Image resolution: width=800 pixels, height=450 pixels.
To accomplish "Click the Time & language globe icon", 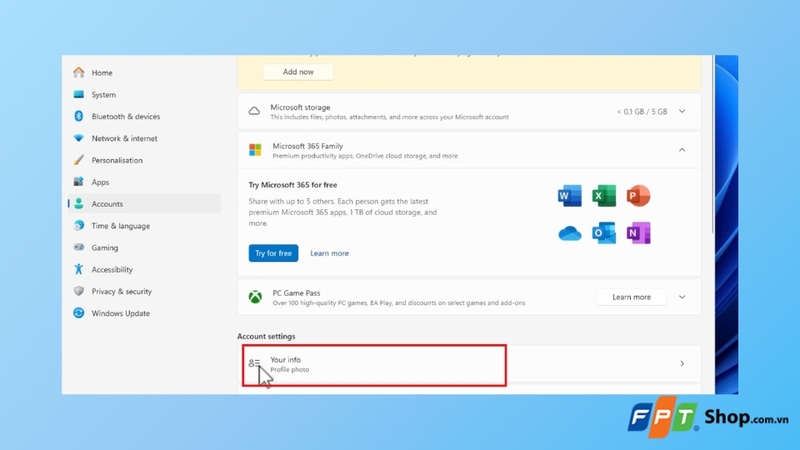I will [79, 226].
